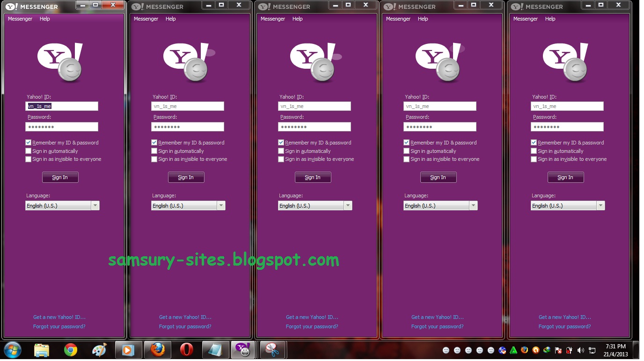Image resolution: width=644 pixels, height=361 pixels.
Task: Uncheck Remember my ID & password in fourth window
Action: (407, 143)
